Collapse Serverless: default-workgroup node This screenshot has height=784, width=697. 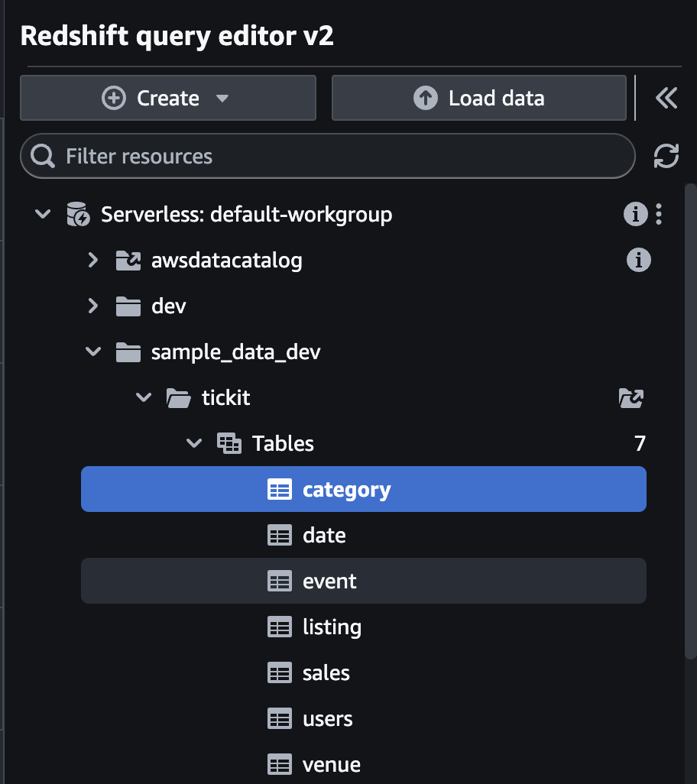(43, 214)
